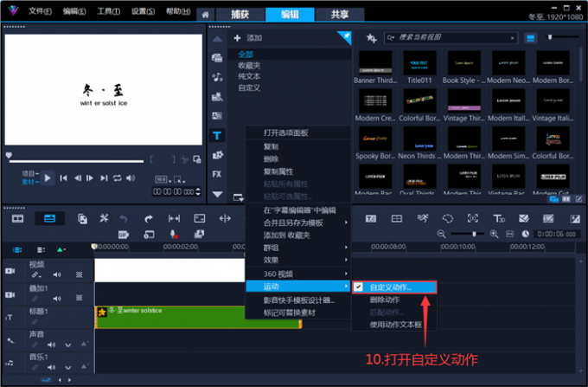Fit project in timeline window
The image size is (588, 387).
(x=510, y=235)
